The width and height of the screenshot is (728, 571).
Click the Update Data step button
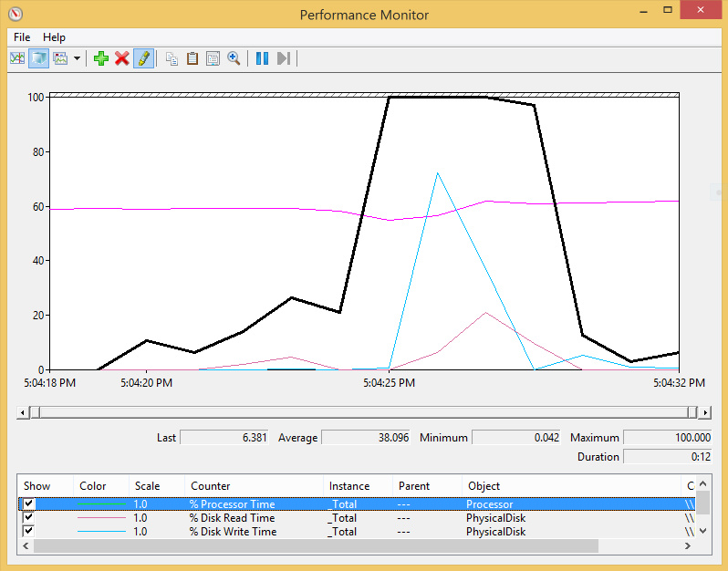click(x=283, y=58)
